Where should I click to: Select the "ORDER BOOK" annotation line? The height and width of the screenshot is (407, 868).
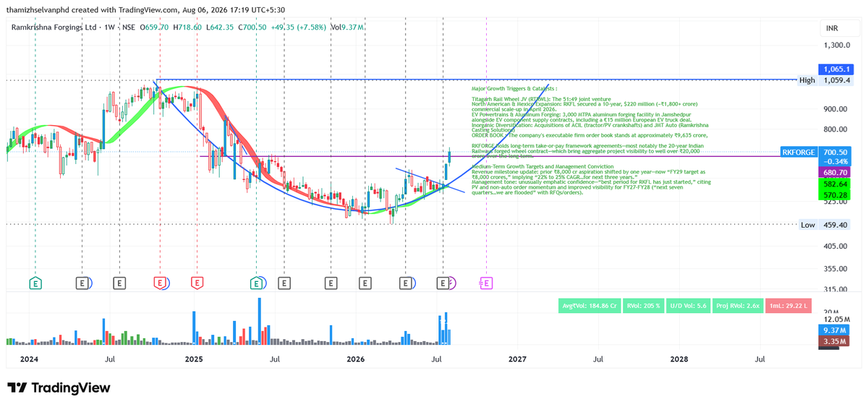coord(590,135)
